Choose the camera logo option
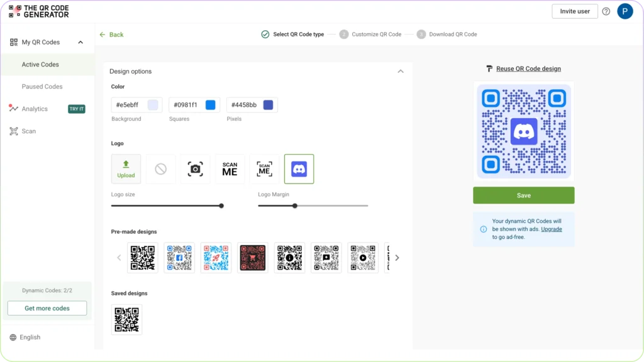The width and height of the screenshot is (644, 362). [x=195, y=168]
